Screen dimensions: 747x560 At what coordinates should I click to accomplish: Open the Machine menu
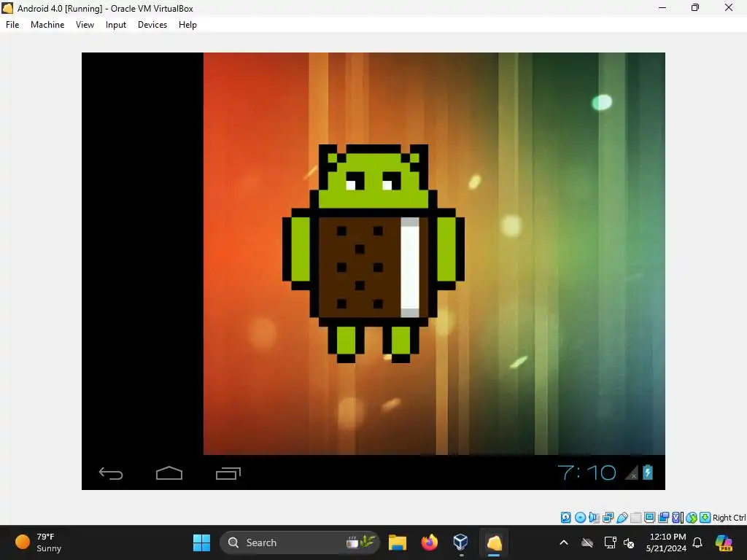47,25
